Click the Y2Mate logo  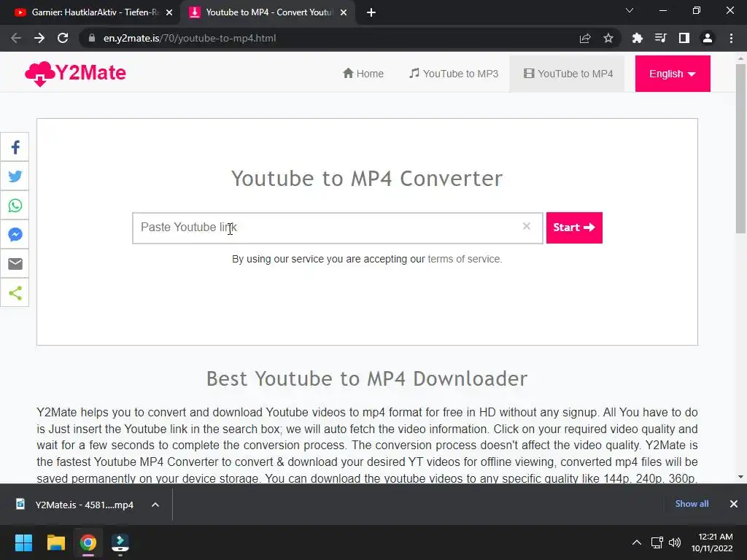pyautogui.click(x=75, y=74)
